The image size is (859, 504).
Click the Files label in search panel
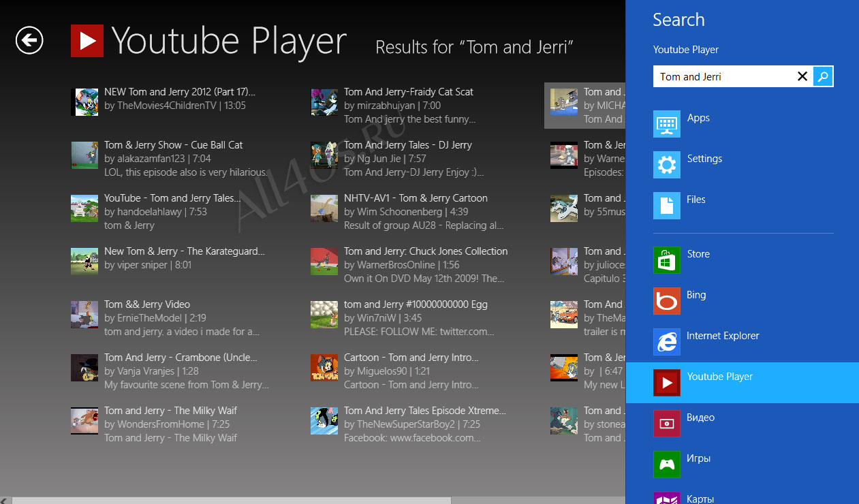[x=696, y=200]
